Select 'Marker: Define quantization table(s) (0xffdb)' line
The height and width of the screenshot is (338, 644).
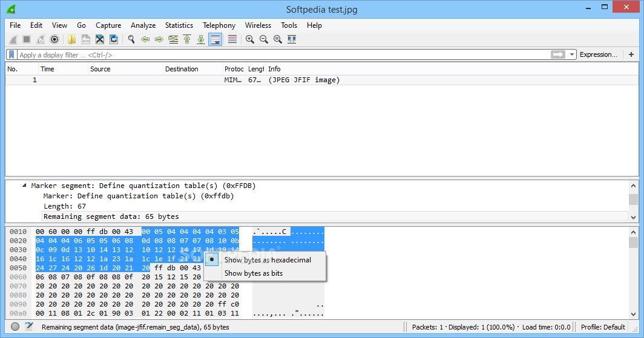pyautogui.click(x=139, y=196)
